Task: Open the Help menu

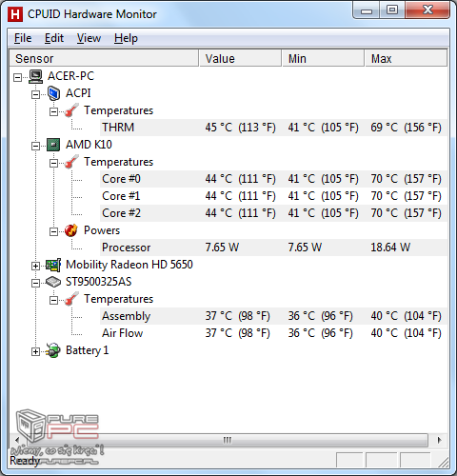Action: 126,38
